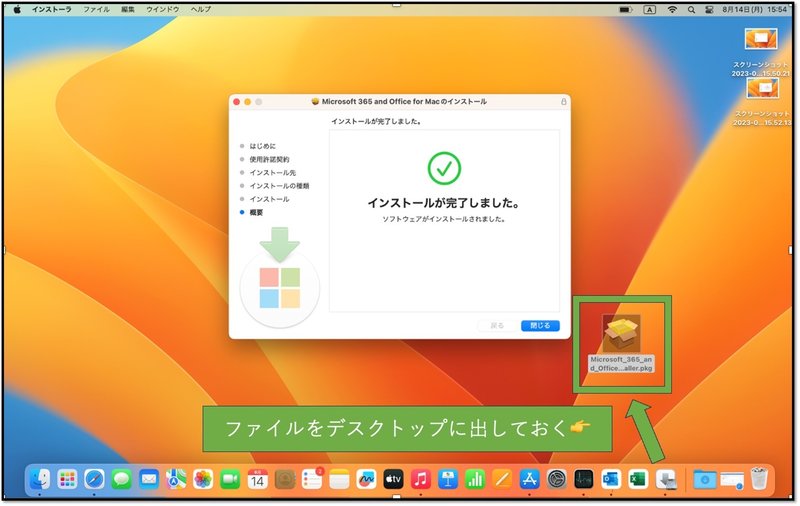Click the lock icon in installer title bar
800x506 pixels.
[x=564, y=102]
